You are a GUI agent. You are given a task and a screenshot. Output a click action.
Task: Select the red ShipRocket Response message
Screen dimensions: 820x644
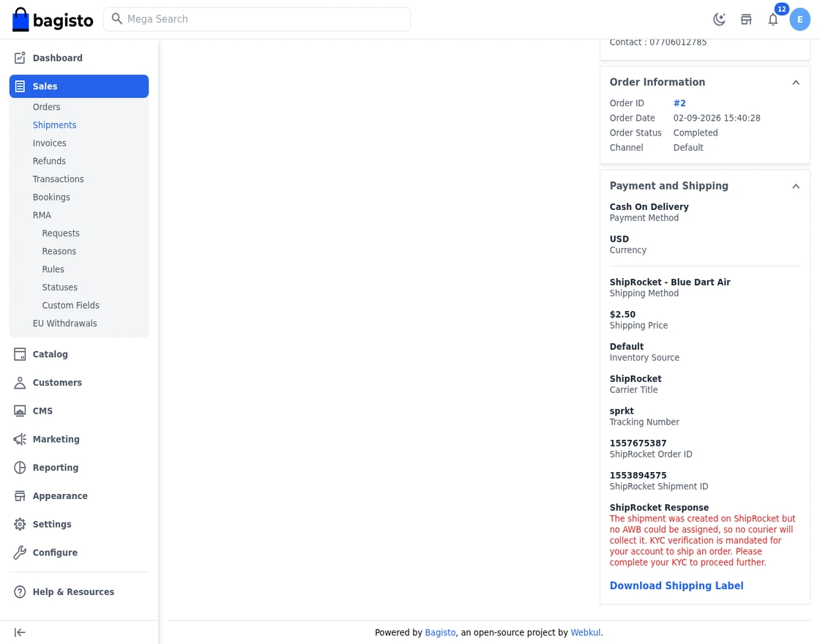[702, 541]
